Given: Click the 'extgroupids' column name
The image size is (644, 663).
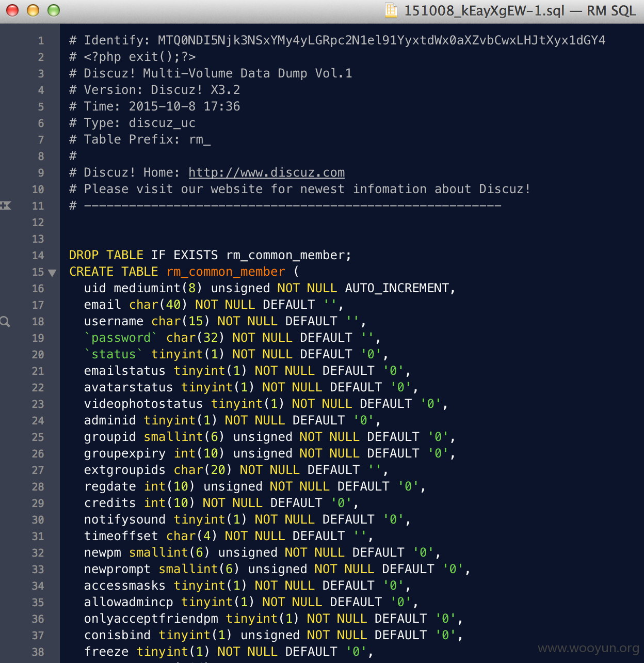Looking at the screenshot, I should (125, 470).
